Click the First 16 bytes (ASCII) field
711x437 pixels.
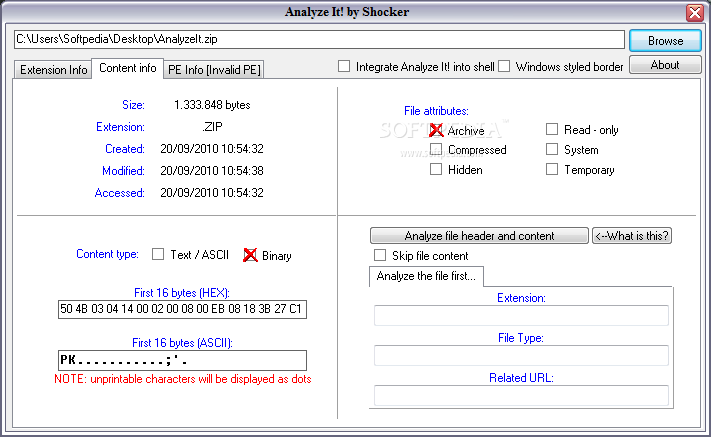pos(182,360)
